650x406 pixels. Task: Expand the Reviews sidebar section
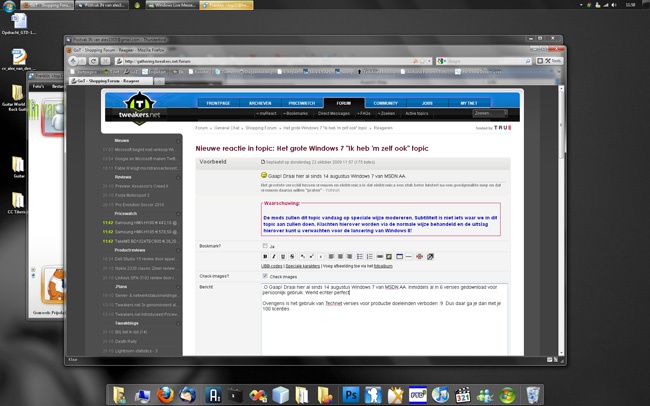[x=178, y=177]
